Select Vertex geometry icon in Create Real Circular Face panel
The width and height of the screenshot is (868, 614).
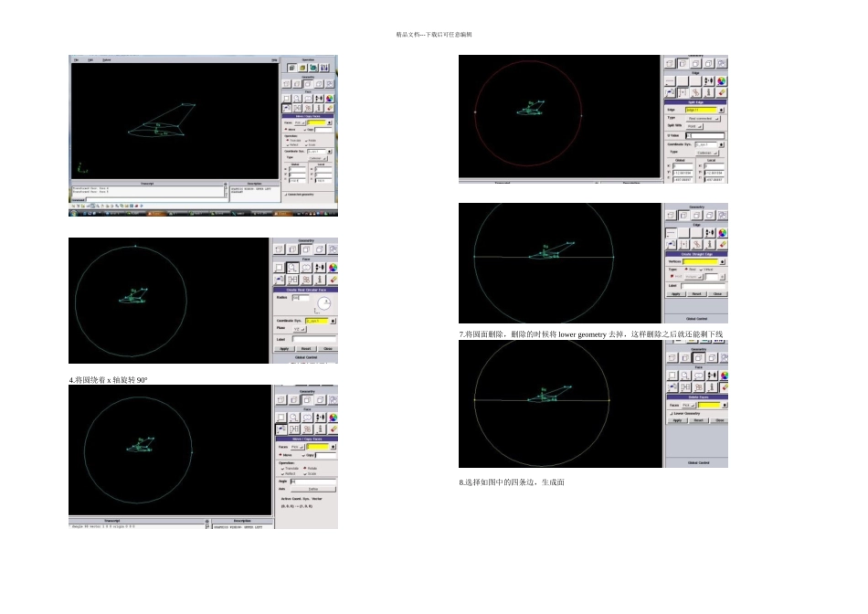[279, 249]
